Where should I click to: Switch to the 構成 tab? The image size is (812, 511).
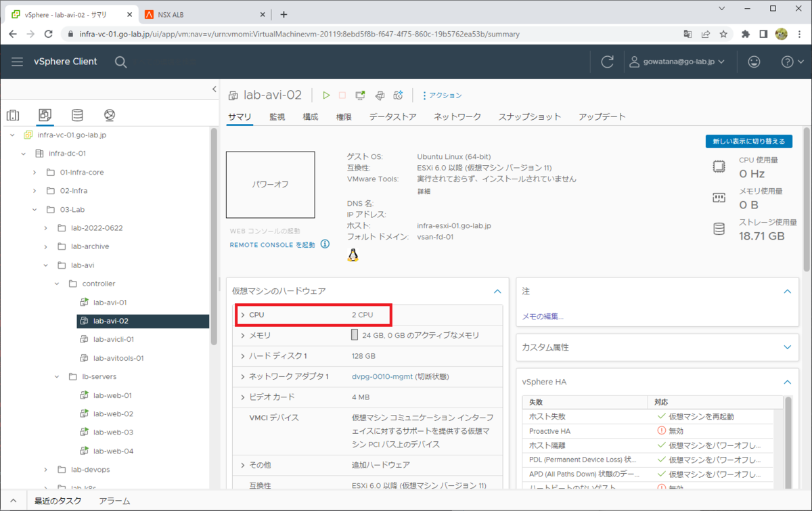(311, 116)
